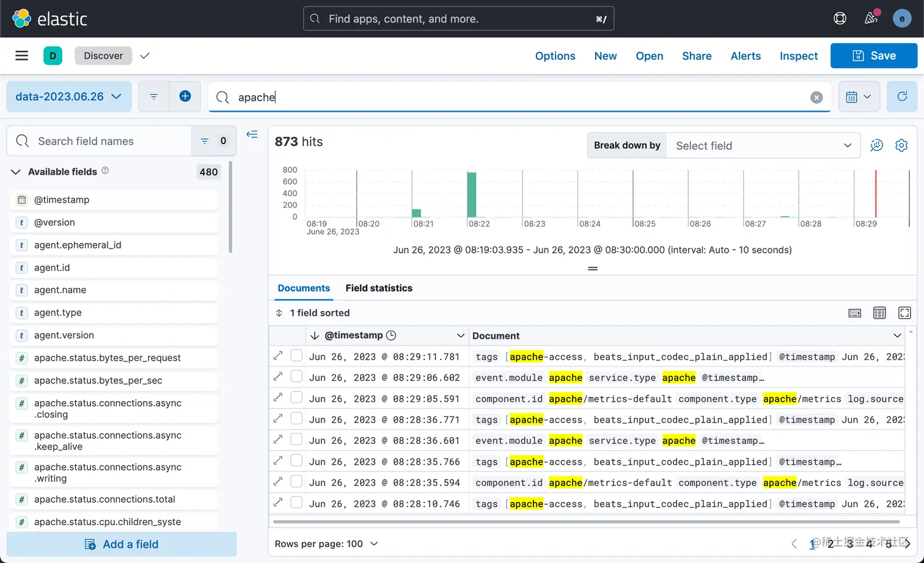The width and height of the screenshot is (924, 563).
Task: Click Open in top navigation
Action: coord(649,56)
